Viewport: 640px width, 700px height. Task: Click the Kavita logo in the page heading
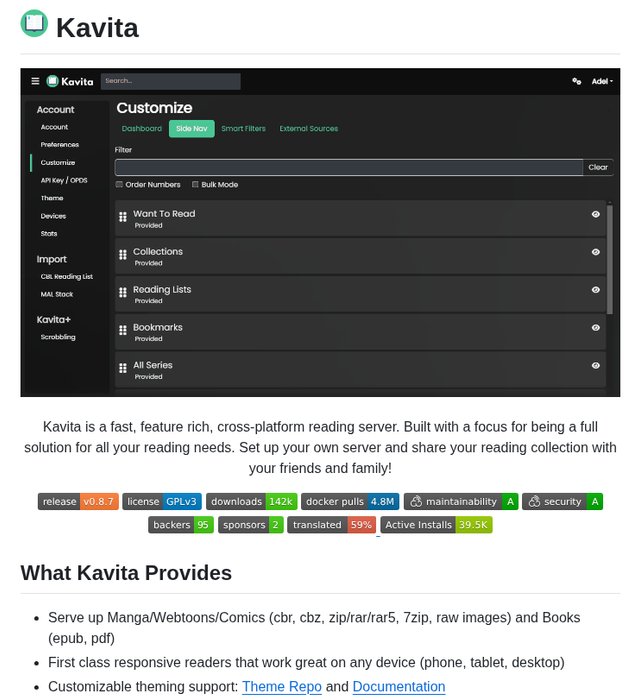[x=34, y=23]
